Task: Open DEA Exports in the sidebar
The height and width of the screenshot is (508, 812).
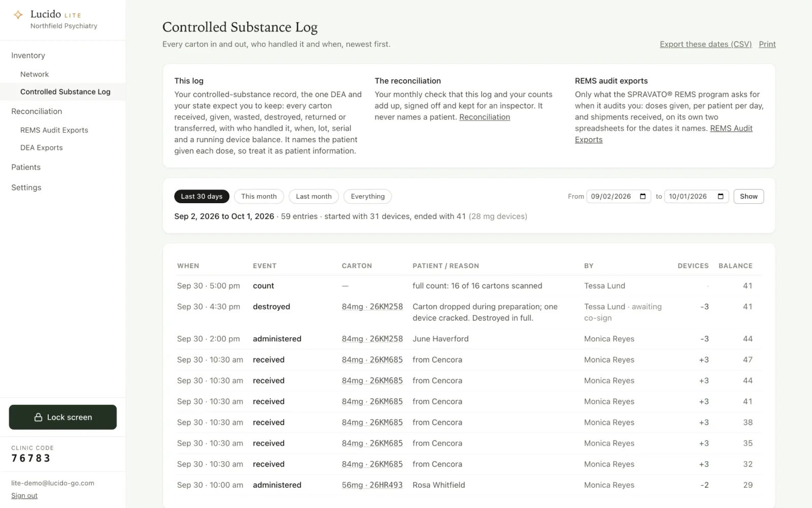Action: pos(42,148)
